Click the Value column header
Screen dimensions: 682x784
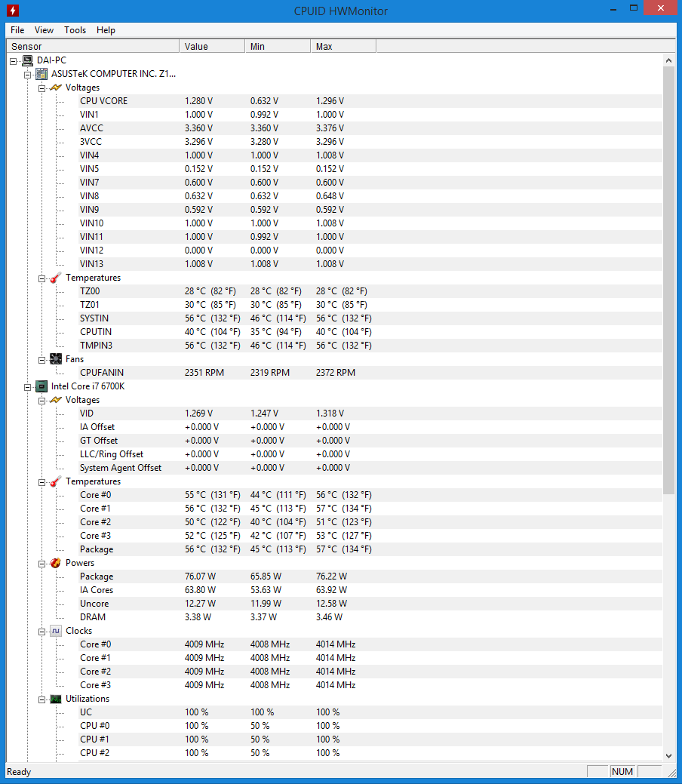(212, 47)
